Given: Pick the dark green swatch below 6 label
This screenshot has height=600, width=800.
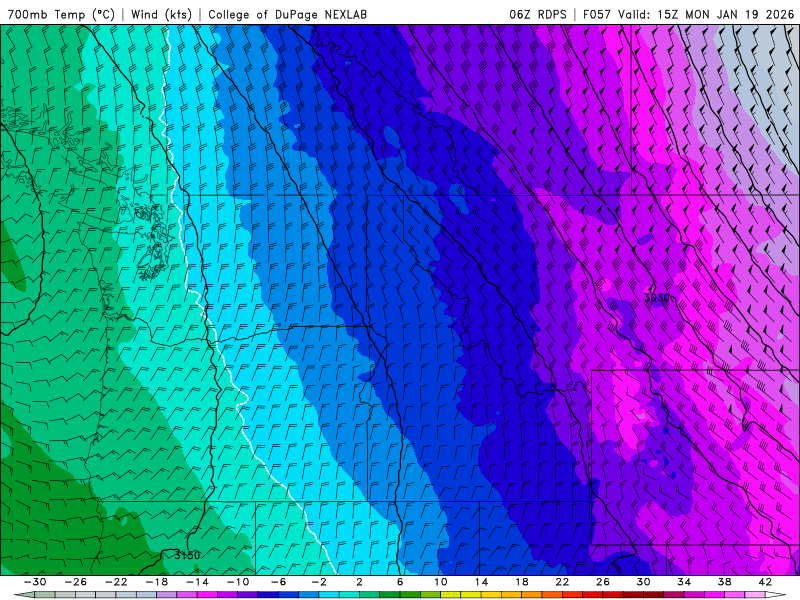Looking at the screenshot, I should pyautogui.click(x=390, y=595).
